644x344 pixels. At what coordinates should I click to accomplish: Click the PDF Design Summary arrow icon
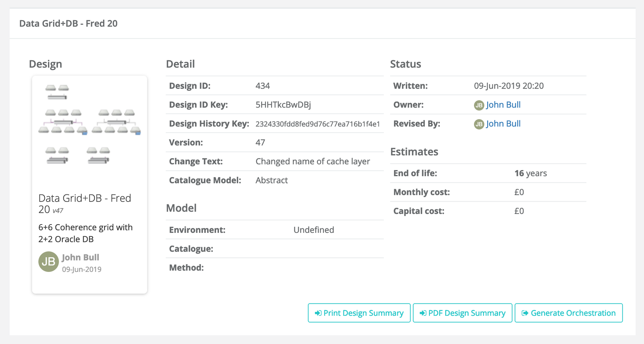pyautogui.click(x=423, y=313)
